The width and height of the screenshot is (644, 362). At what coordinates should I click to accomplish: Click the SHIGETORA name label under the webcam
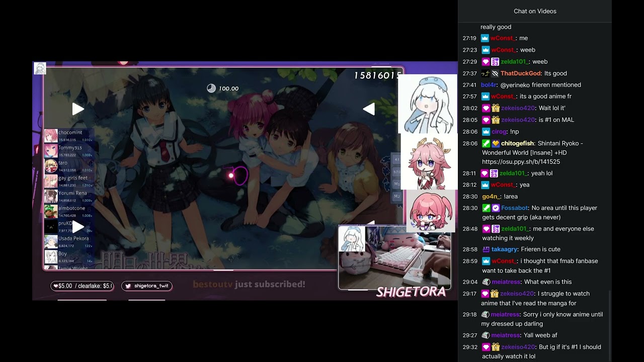tap(411, 292)
